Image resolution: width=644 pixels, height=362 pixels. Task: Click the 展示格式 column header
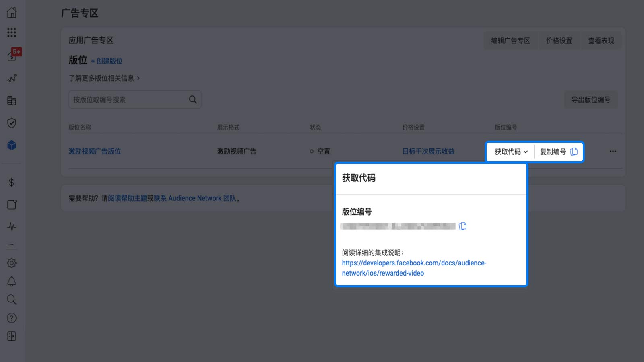click(x=228, y=127)
